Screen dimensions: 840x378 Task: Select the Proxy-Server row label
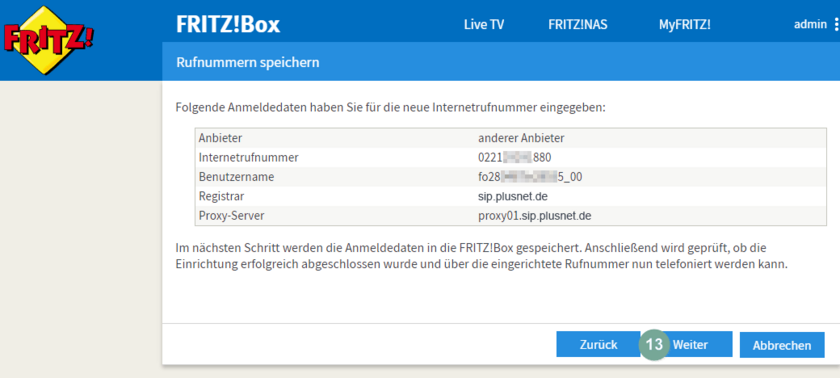(231, 216)
